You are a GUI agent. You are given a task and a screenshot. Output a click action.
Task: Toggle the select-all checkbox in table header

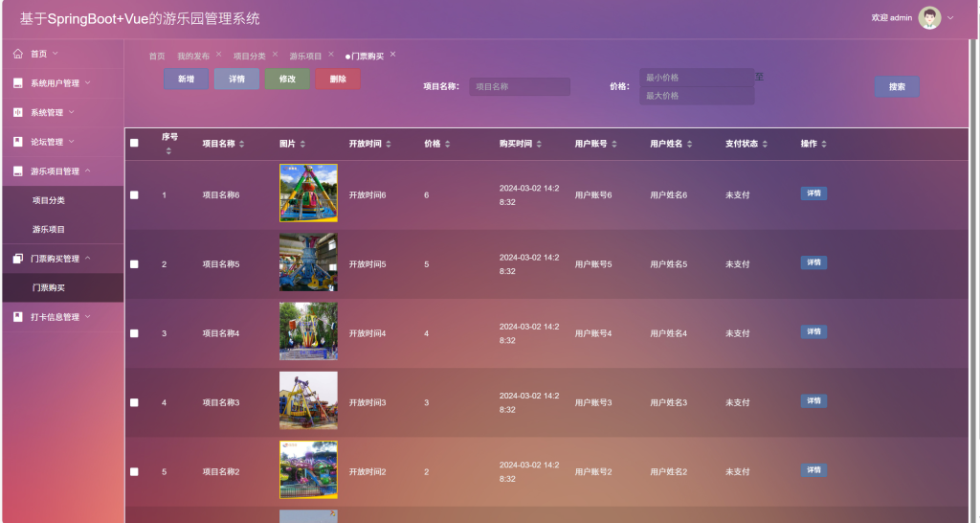coord(134,144)
